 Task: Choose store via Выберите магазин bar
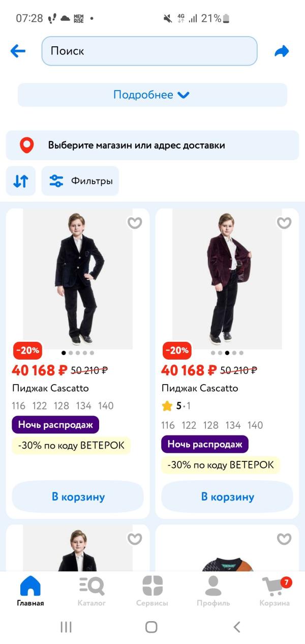pos(152,145)
